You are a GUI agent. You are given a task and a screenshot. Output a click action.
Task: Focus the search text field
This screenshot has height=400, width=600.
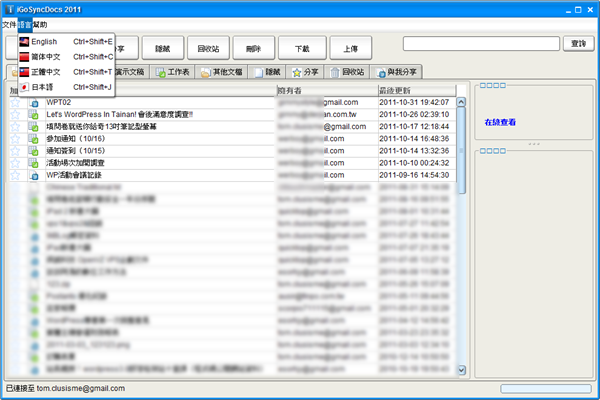pyautogui.click(x=481, y=44)
